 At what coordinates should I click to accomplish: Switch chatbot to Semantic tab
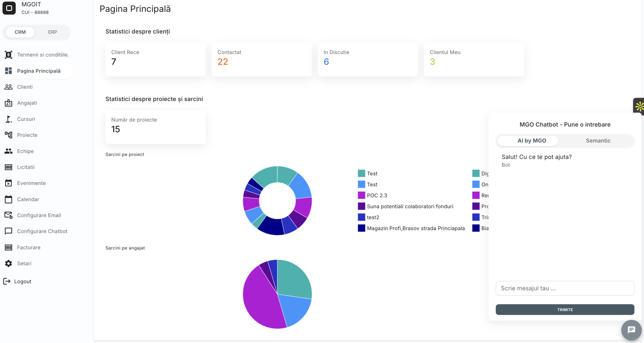598,141
